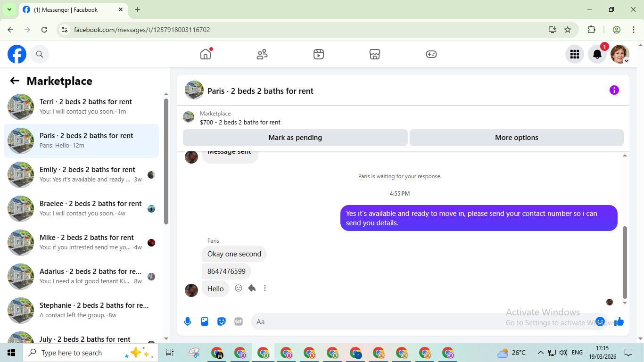Open a new browser tab
The image size is (644, 362).
tap(138, 9)
